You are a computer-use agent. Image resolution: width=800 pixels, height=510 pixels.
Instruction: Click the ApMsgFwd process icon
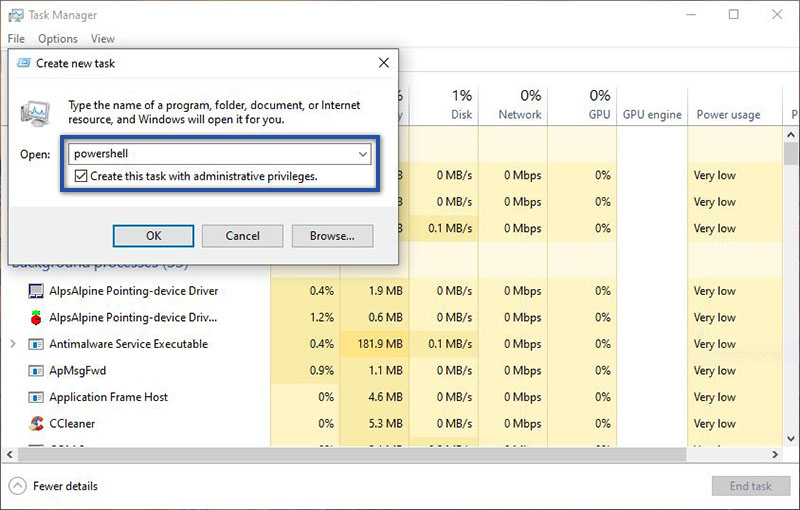[37, 370]
